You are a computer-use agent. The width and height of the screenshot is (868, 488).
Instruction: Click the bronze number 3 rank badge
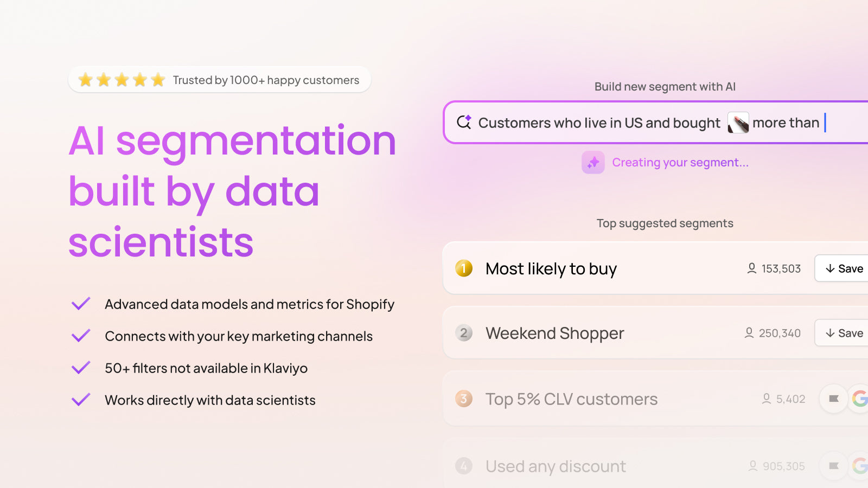tap(464, 399)
